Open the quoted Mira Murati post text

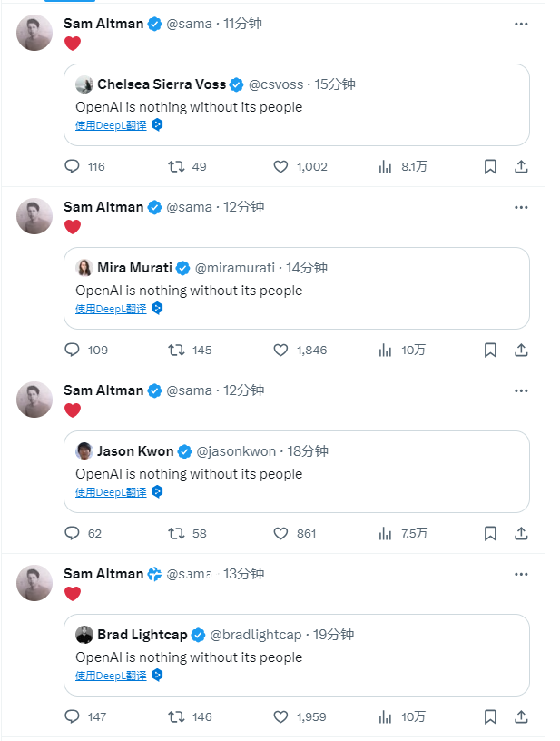pyautogui.click(x=189, y=291)
